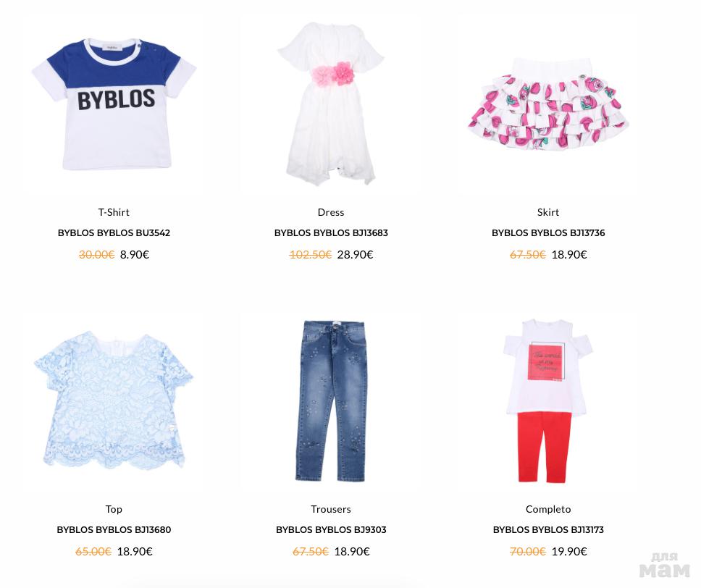Select the Top category label

[114, 509]
